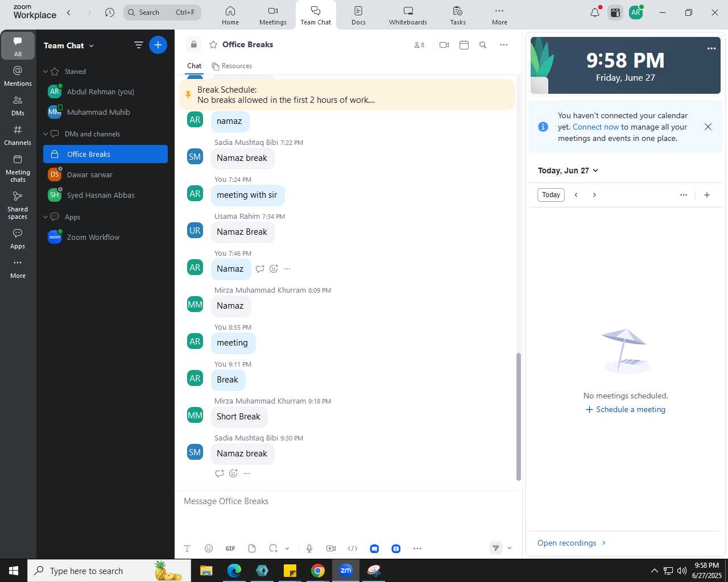Add reaction to the 7:46 PM Namaz message
Viewport: 728px width, 582px height.
274,269
